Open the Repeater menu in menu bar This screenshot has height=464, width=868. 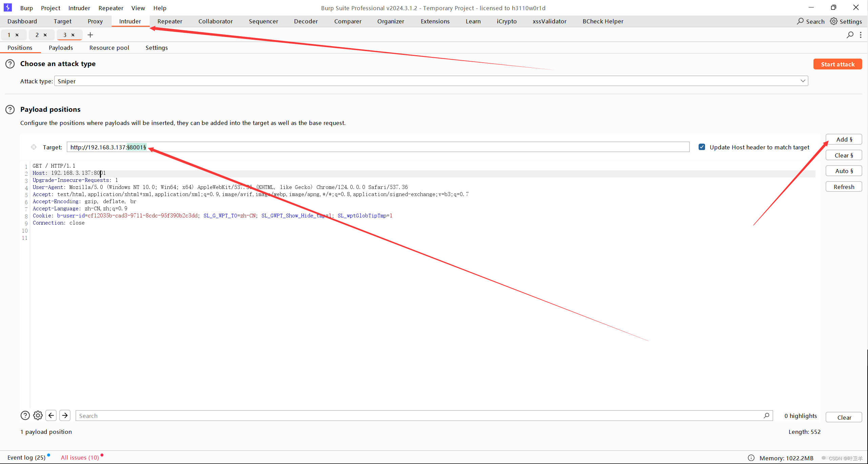point(111,8)
